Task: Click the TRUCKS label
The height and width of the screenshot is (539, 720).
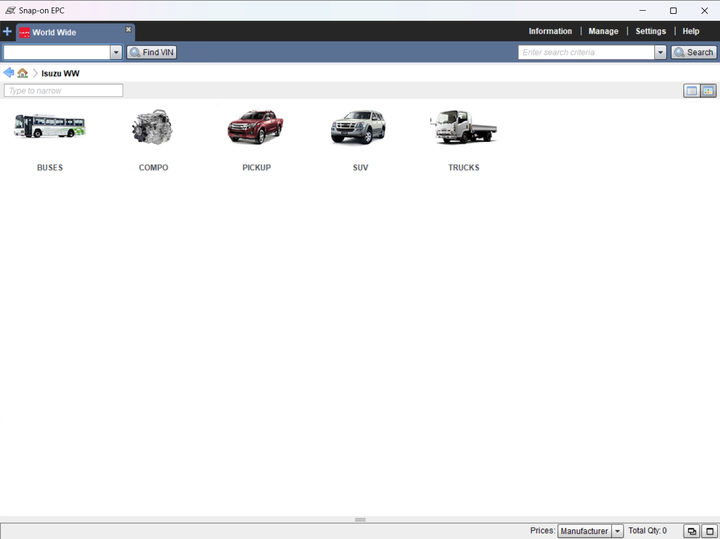Action: pyautogui.click(x=464, y=168)
